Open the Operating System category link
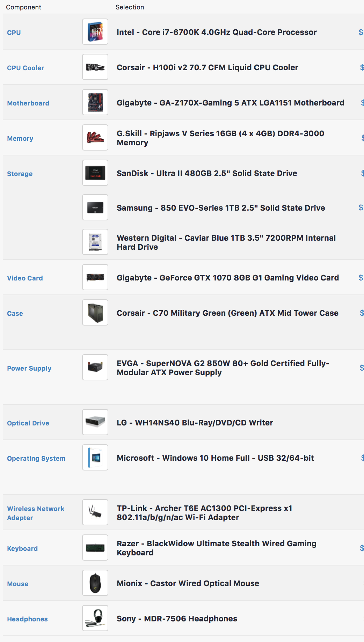364x642 pixels. pyautogui.click(x=36, y=459)
